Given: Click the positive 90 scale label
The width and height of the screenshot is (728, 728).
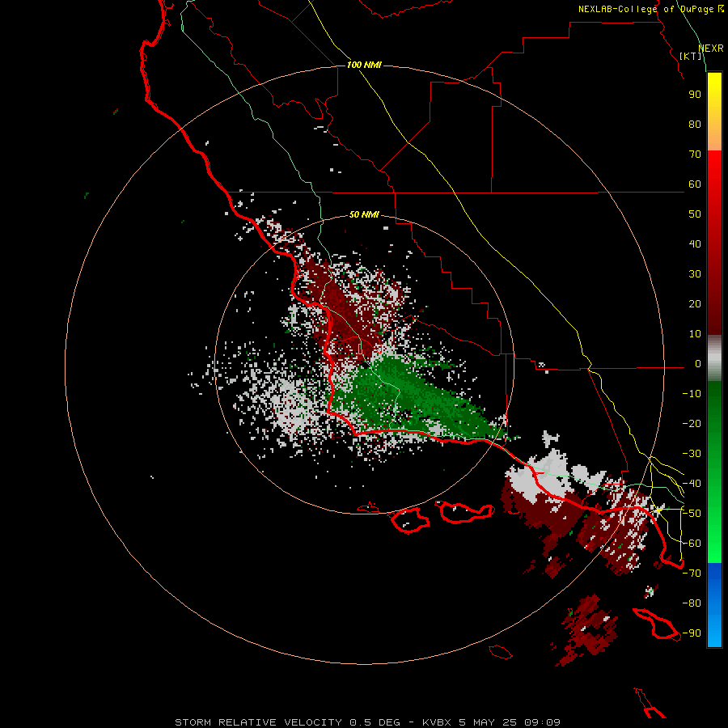Looking at the screenshot, I should click(695, 95).
